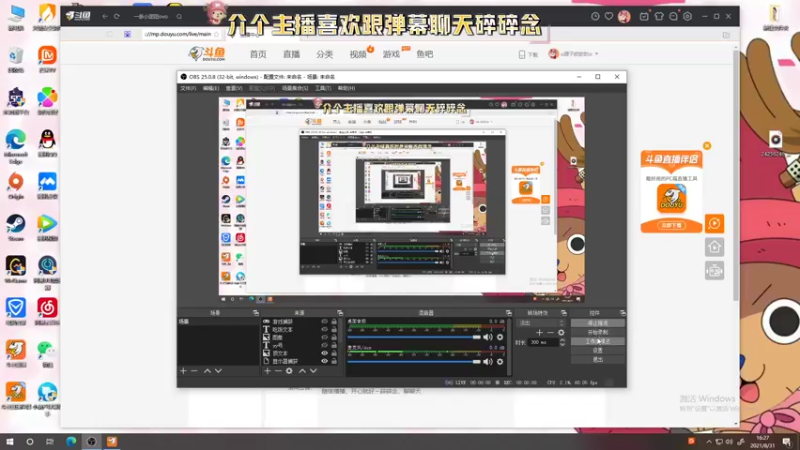Open the 查看(V) menu in OBS
The width and height of the screenshot is (800, 450).
tap(234, 88)
